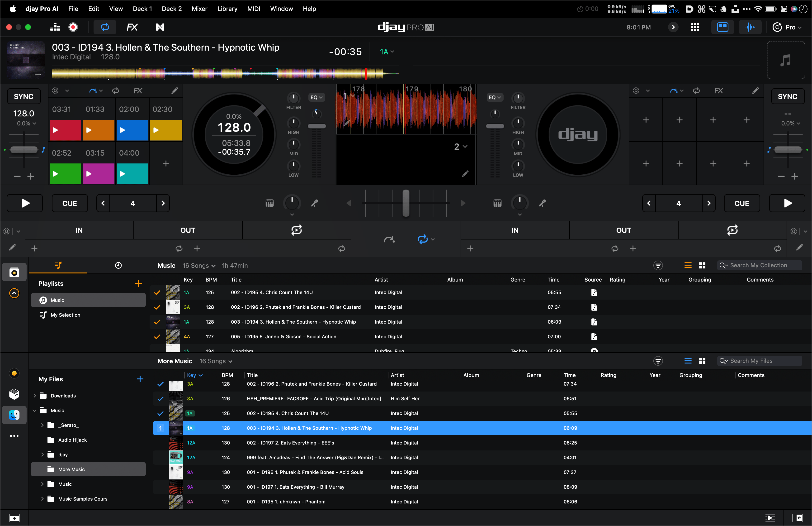Open the 16 Songs dropdown in More Music
This screenshot has width=812, height=526.
click(x=215, y=361)
